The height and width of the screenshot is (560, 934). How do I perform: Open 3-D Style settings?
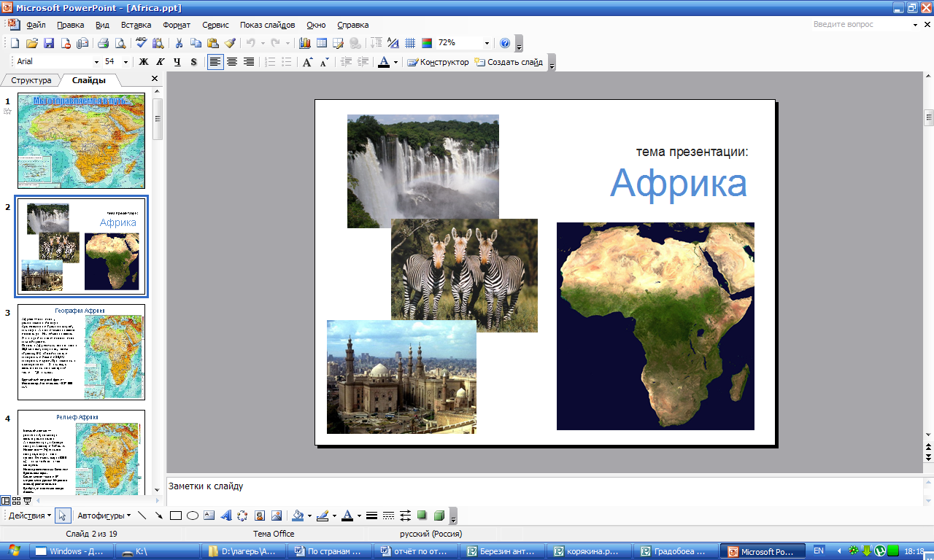439,516
